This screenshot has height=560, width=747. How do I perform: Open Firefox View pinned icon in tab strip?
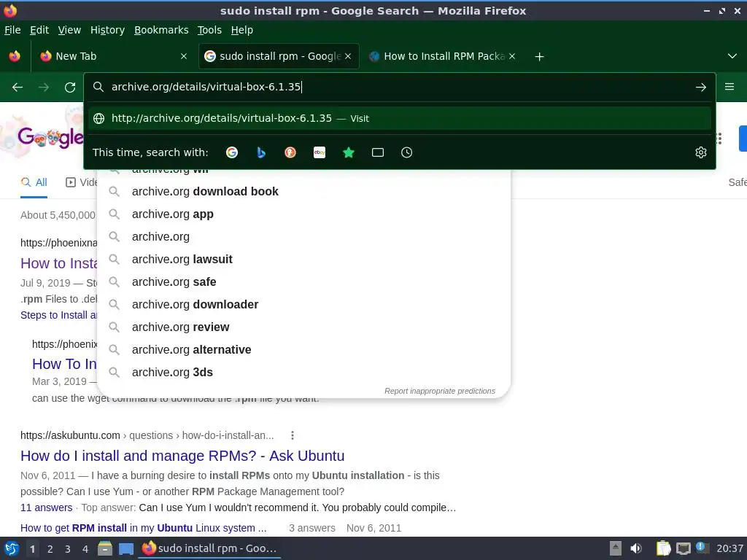pyautogui.click(x=15, y=56)
